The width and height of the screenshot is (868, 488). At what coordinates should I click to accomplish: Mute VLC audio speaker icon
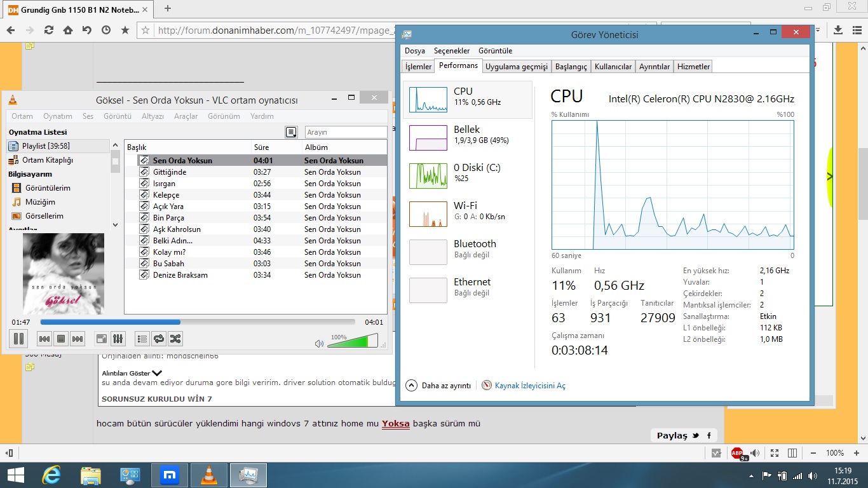(319, 344)
